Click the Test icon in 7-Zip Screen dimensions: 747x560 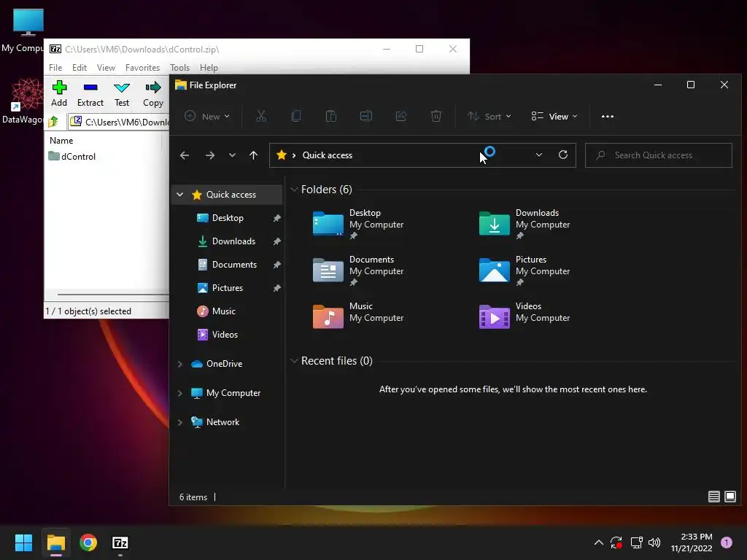(122, 94)
